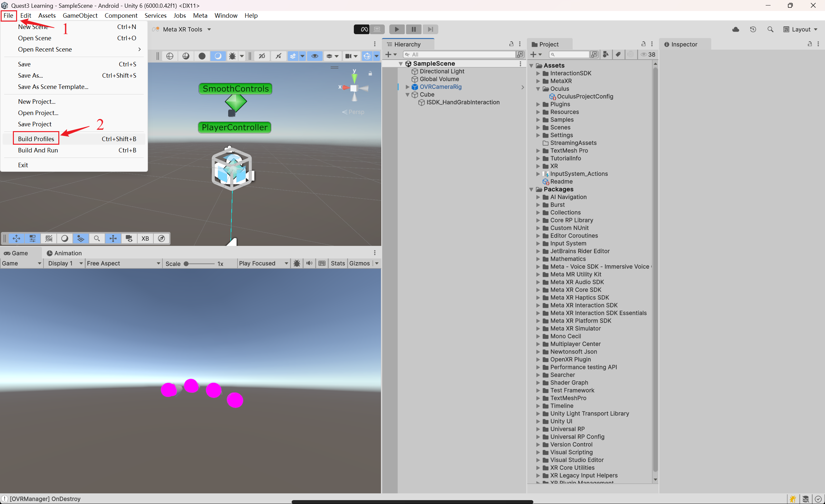The image size is (825, 504).
Task: Click the Scale slider handle in Game view
Action: click(186, 264)
